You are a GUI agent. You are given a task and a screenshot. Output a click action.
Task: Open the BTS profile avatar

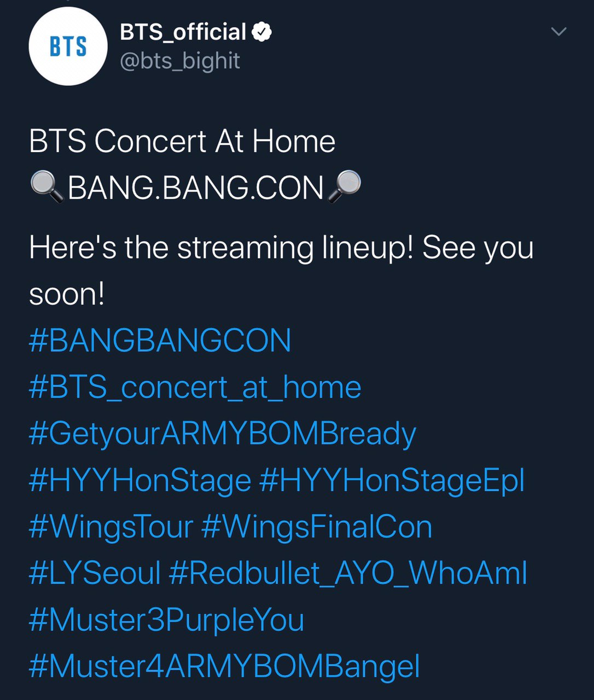coord(68,46)
